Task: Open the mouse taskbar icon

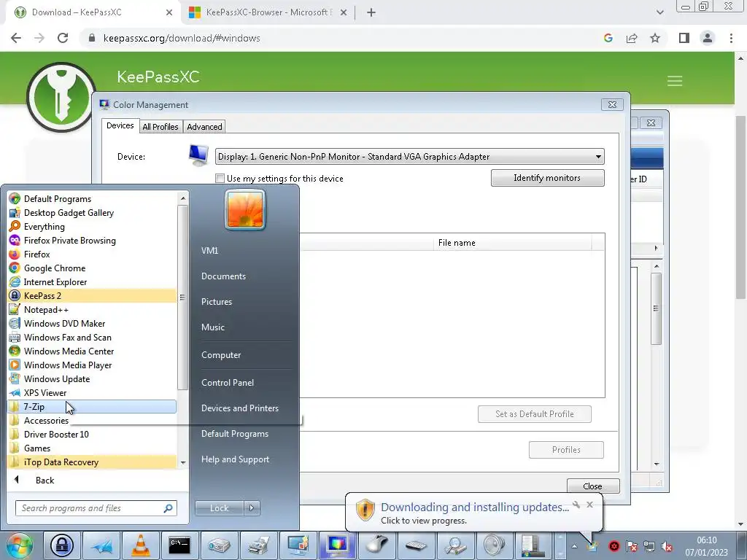Action: 376,545
